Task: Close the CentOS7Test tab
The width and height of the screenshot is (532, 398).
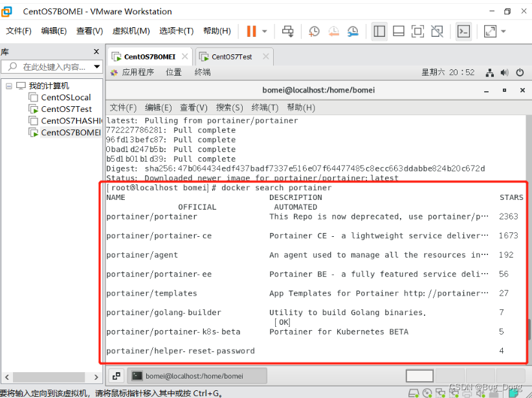Action: coord(266,56)
